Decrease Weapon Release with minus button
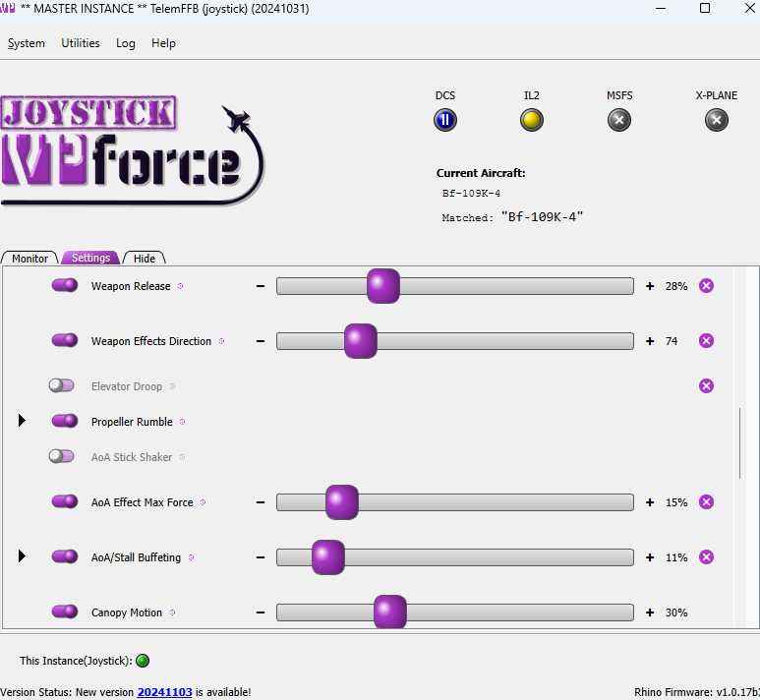 tap(261, 286)
